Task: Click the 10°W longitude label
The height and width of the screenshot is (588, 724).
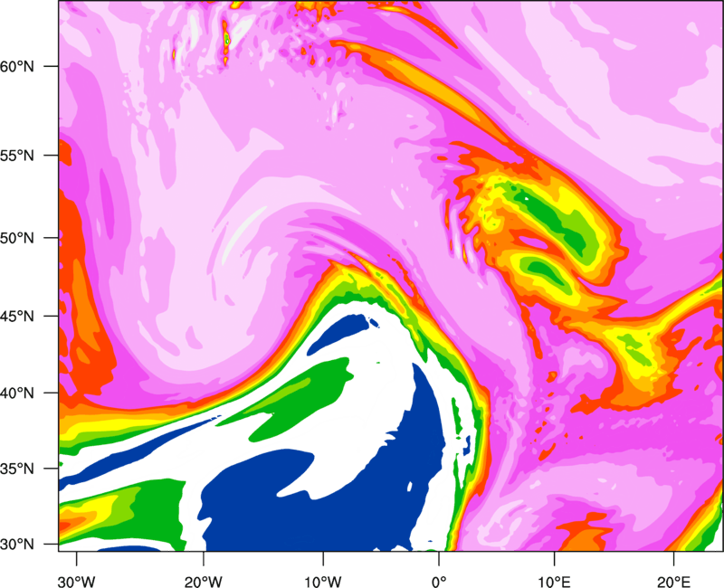Action: (323, 582)
